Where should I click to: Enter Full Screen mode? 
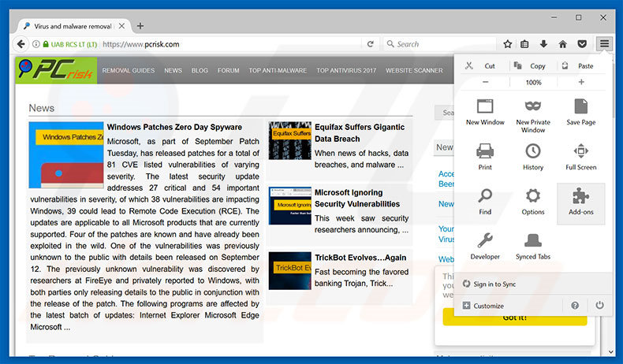pos(581,158)
